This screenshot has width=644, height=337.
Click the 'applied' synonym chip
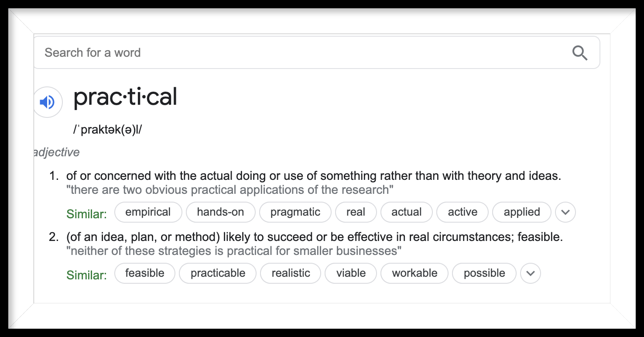pos(522,212)
